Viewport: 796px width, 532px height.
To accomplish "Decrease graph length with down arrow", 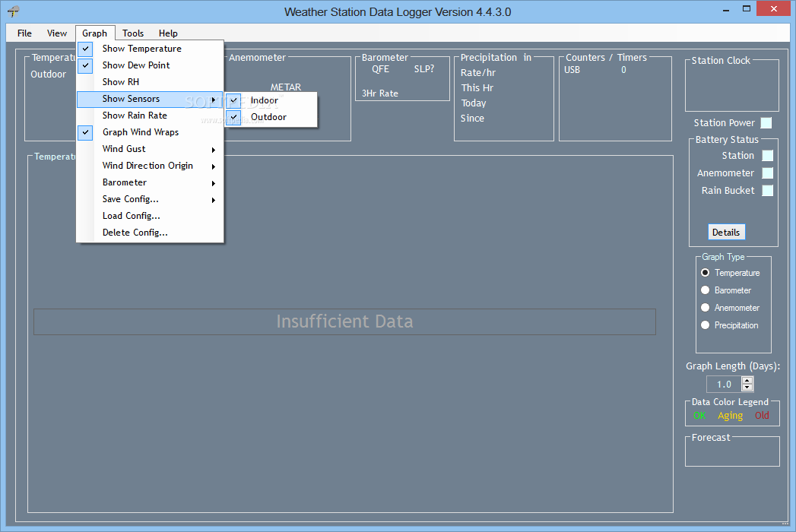I will point(747,388).
